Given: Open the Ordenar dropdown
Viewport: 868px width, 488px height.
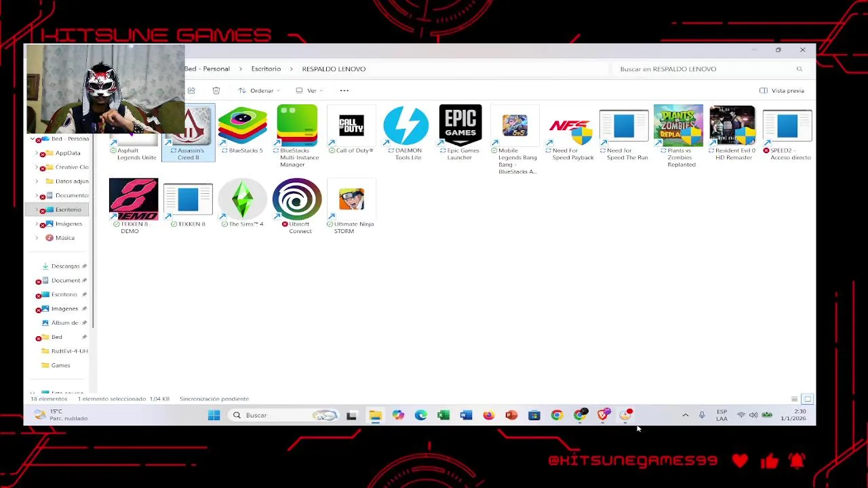Looking at the screenshot, I should (258, 90).
